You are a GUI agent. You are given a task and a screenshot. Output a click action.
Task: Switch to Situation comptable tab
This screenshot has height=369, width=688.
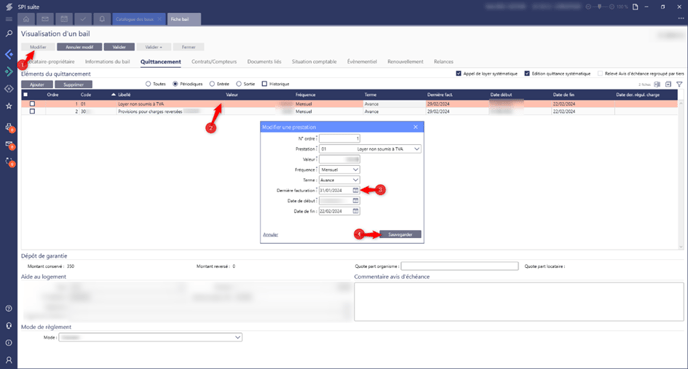point(314,61)
